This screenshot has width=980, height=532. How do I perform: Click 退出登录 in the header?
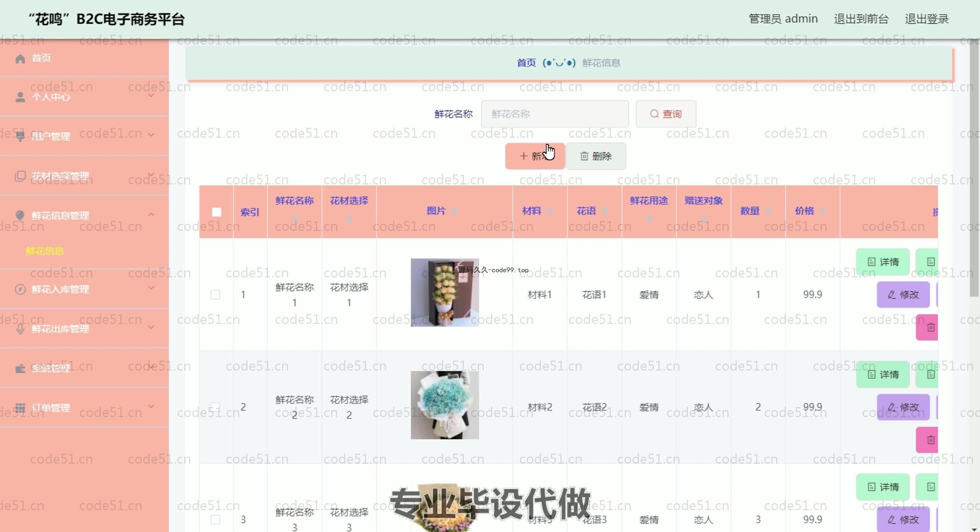(926, 18)
